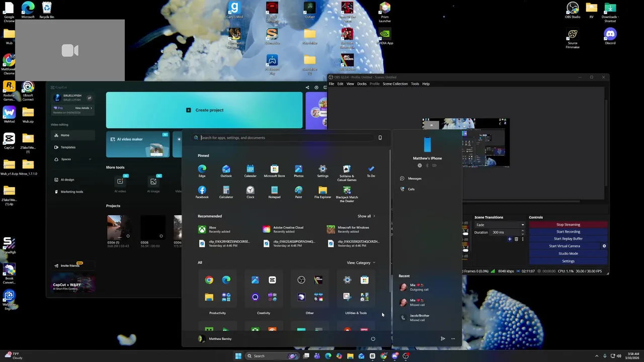This screenshot has height=362, width=644.
Task: Open Phone Link three-dot more options
Action: 453,338
